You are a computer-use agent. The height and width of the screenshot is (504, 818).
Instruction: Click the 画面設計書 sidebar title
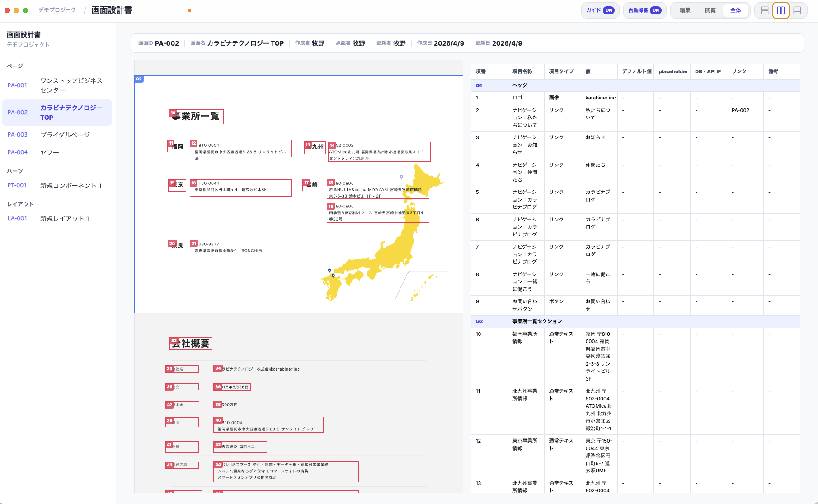24,35
